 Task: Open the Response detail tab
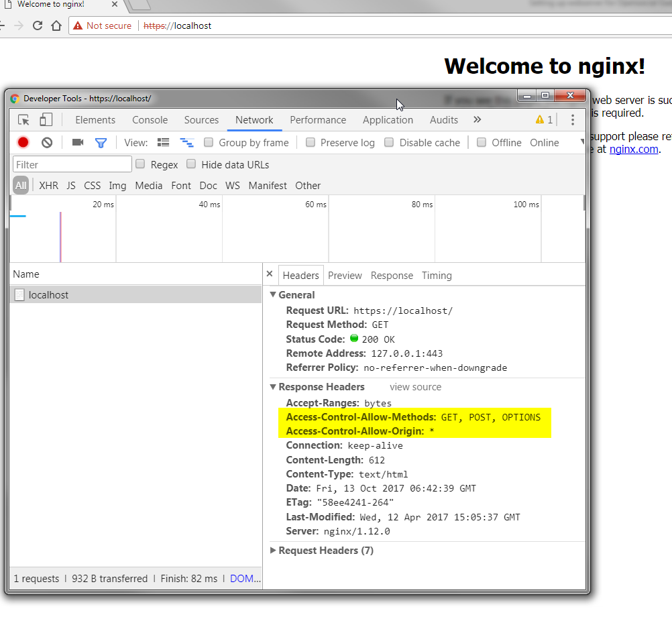click(392, 276)
